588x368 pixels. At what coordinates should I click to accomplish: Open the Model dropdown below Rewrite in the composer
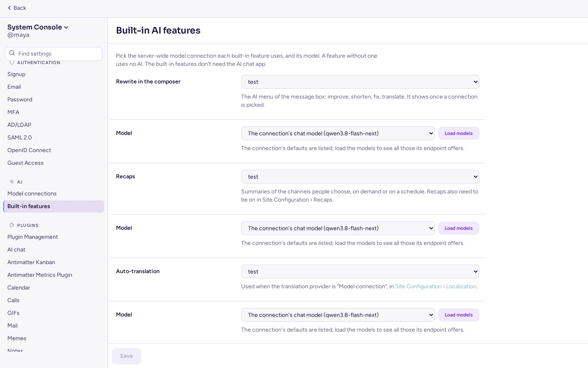click(338, 133)
